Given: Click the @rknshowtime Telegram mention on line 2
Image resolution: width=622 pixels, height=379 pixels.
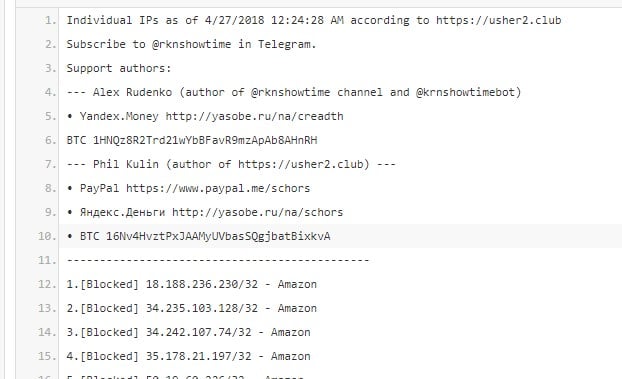Looking at the screenshot, I should pos(192,44).
